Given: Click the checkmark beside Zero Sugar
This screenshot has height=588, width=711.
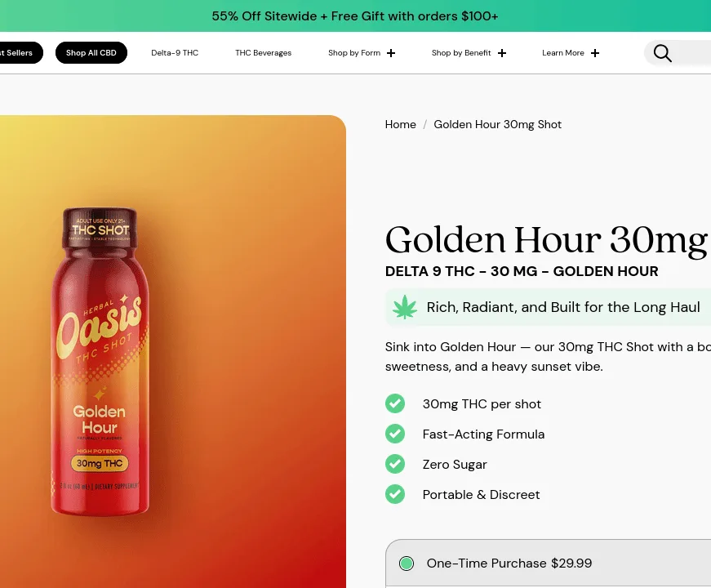Looking at the screenshot, I should point(395,464).
